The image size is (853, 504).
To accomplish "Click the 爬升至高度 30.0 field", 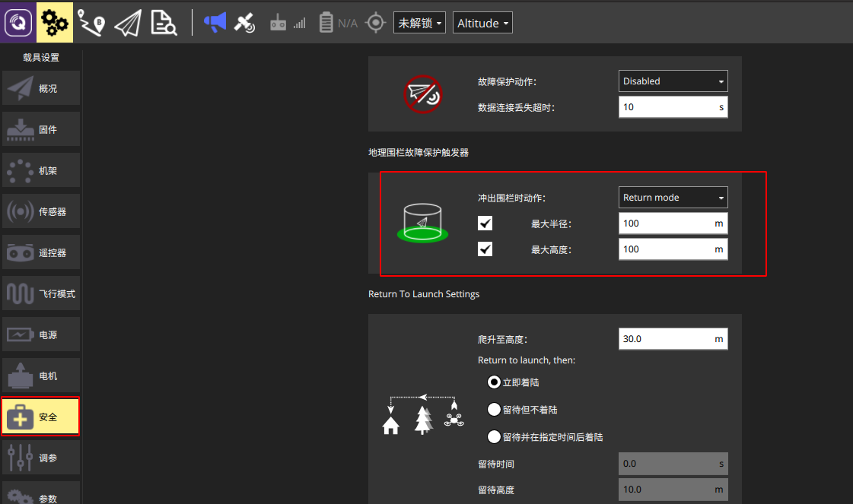I will click(673, 339).
